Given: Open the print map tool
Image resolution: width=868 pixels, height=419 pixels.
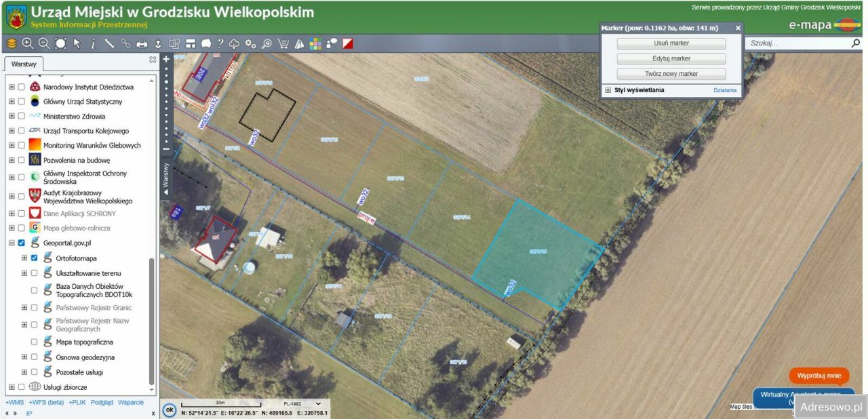Looking at the screenshot, I should coord(142,43).
